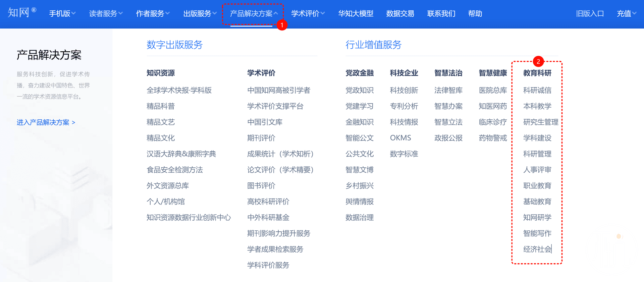Expand the 手机版 dropdown
The height and width of the screenshot is (282, 644).
coord(62,14)
